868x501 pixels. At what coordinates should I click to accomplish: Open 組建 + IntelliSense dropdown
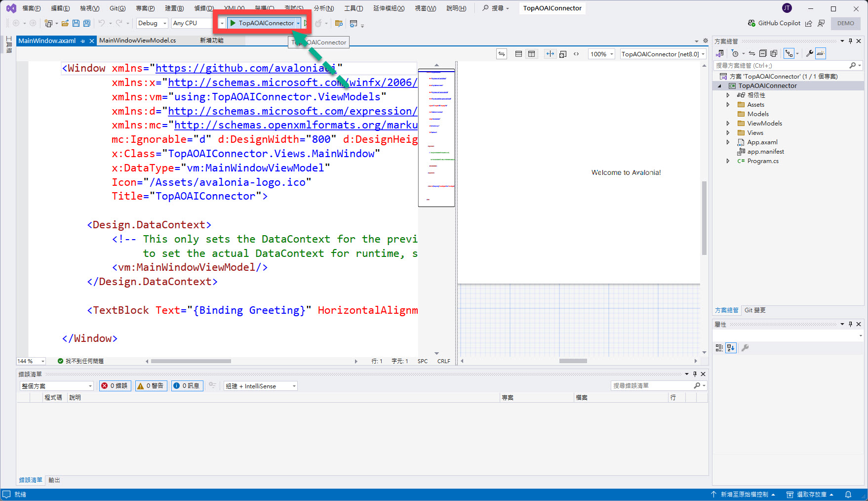261,386
